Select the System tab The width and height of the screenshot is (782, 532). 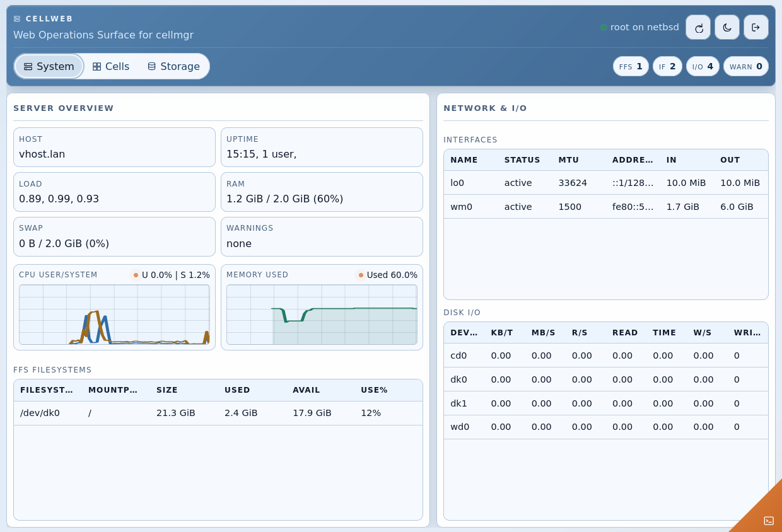[x=49, y=66]
